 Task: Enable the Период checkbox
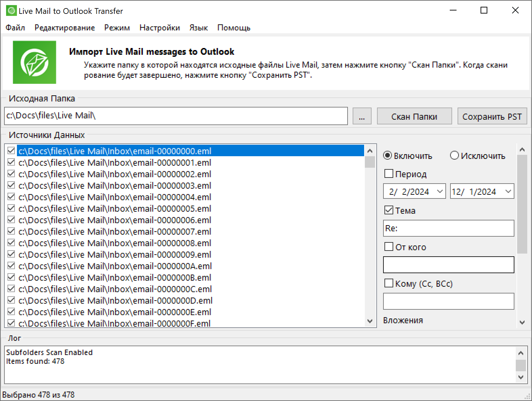[389, 174]
